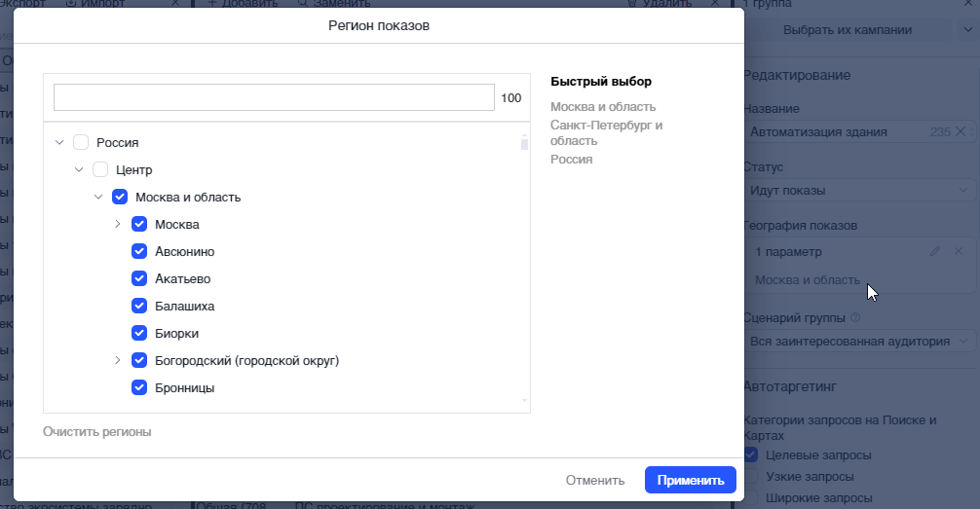Click Москва и область under Быстрый выбор

tap(602, 107)
